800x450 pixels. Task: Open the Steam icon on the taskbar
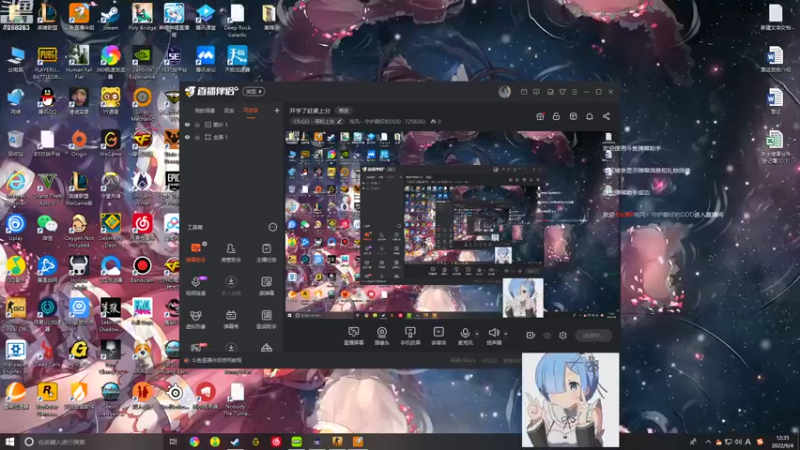(x=235, y=441)
